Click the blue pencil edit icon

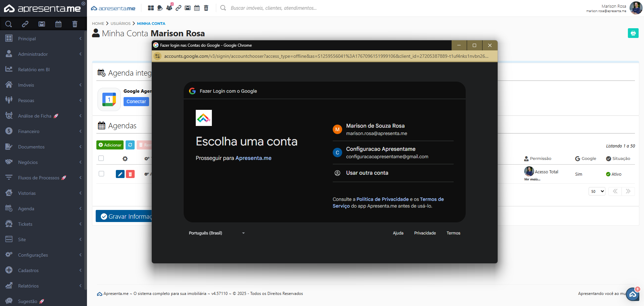point(120,174)
